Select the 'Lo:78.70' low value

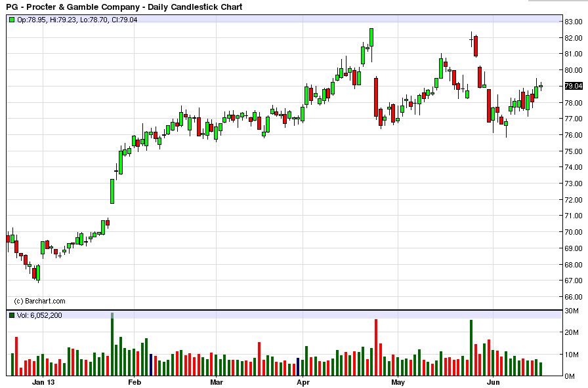tap(95, 20)
